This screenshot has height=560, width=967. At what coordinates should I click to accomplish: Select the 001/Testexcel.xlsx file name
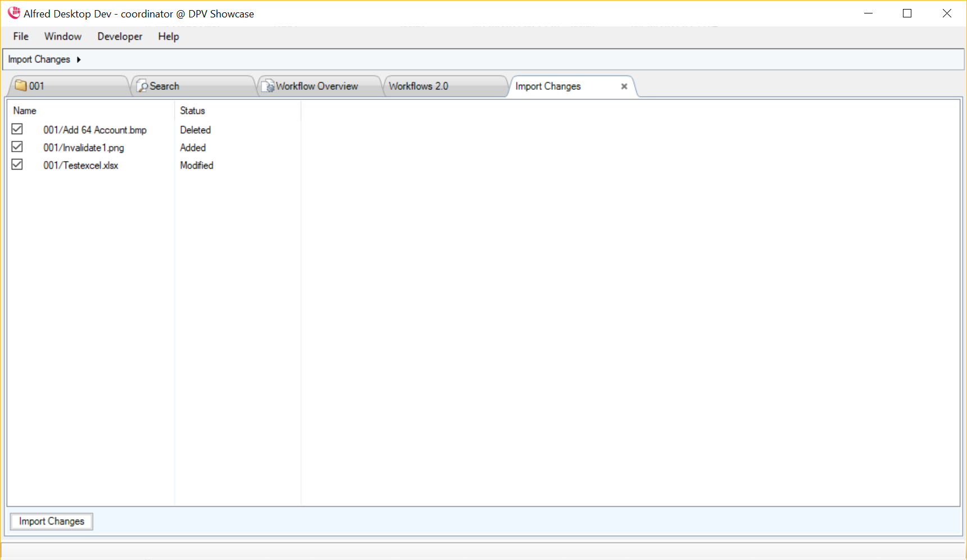pos(81,165)
